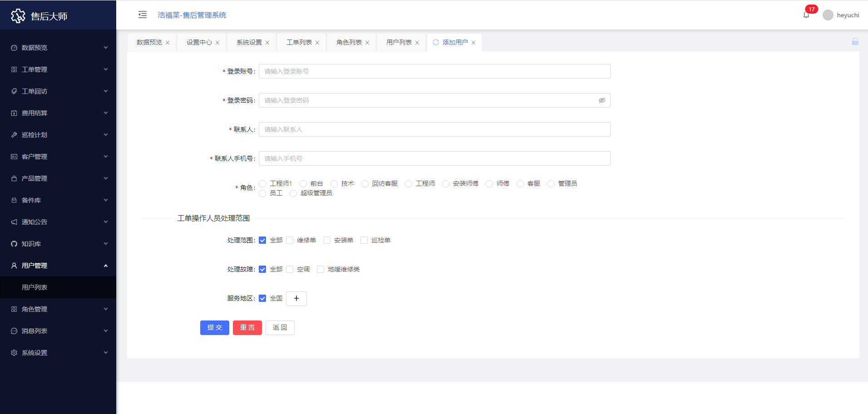Click the heyuchi user avatar
Screen dimensions: 868x414
click(x=828, y=15)
